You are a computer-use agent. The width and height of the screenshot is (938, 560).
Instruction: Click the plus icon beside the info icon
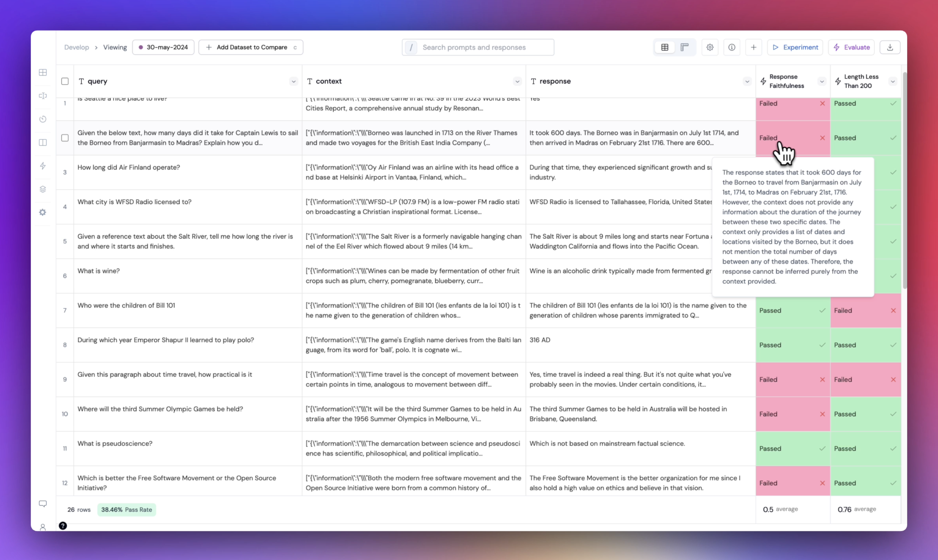click(753, 47)
